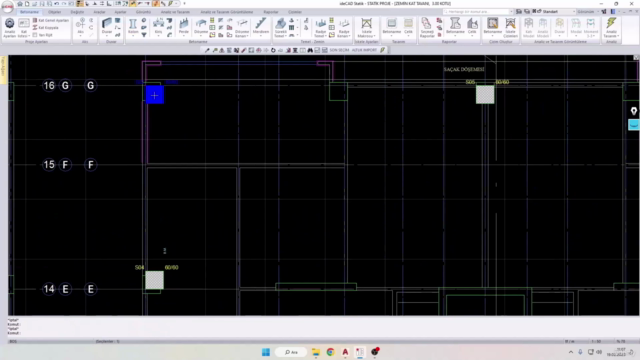
Task: Click the Kat Genel Ayarları button
Action: pyautogui.click(x=51, y=20)
